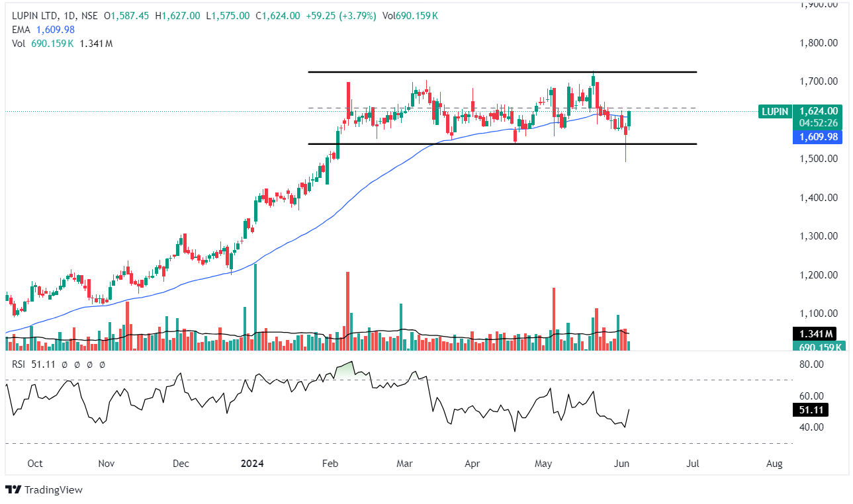The image size is (853, 504).
Task: Click the black 1.341M volume axis label
Action: [x=817, y=333]
